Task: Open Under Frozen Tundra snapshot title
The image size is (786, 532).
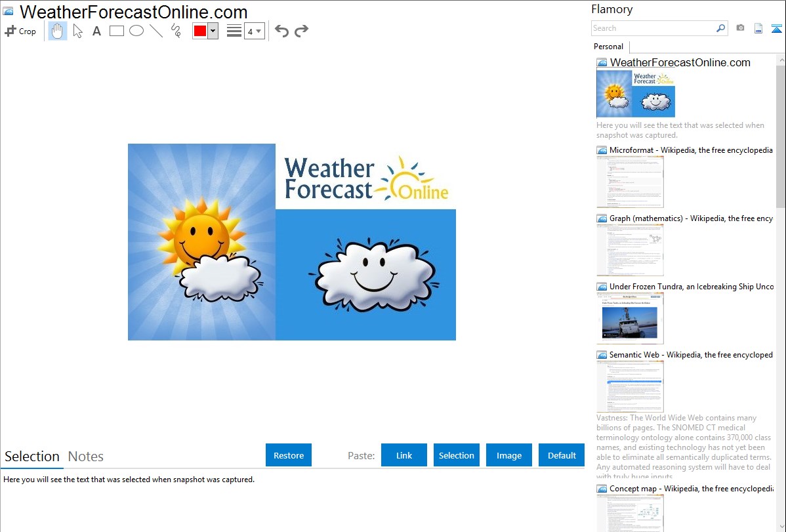Action: 692,286
